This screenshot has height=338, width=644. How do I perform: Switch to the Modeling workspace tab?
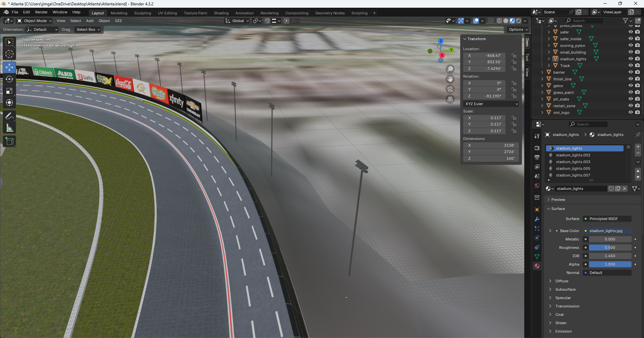pos(119,13)
